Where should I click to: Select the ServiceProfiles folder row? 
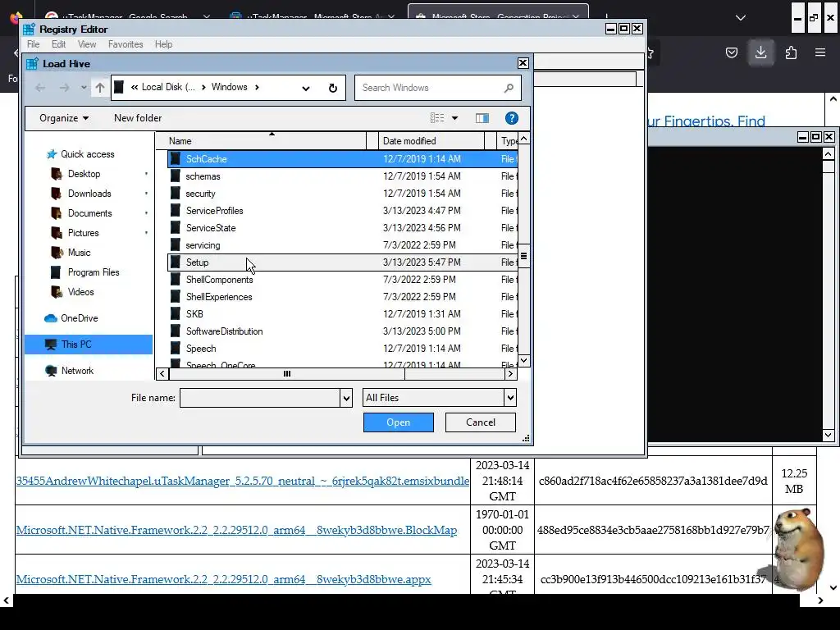(342, 211)
